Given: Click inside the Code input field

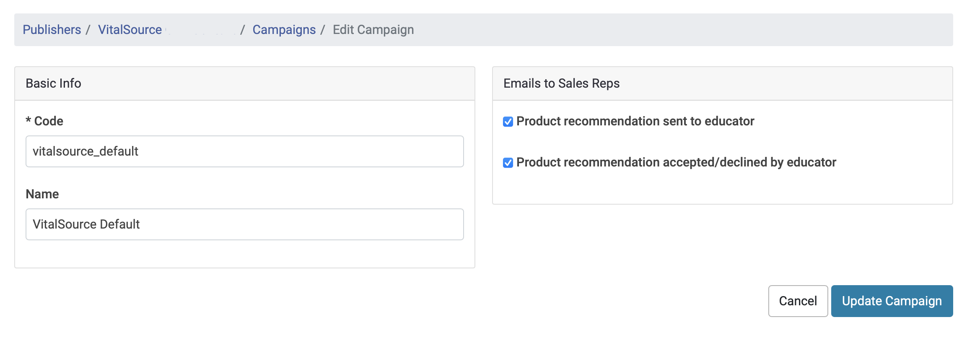Looking at the screenshot, I should 245,151.
